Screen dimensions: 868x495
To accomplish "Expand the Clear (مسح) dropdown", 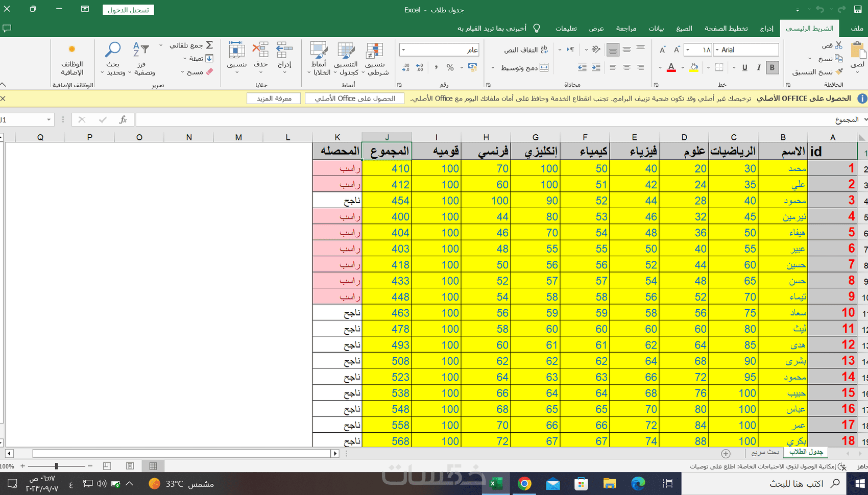I will tap(182, 72).
